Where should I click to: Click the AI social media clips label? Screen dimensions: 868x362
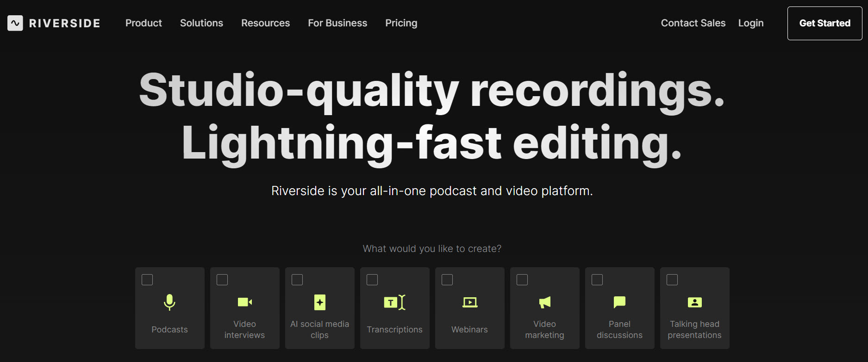[320, 330]
